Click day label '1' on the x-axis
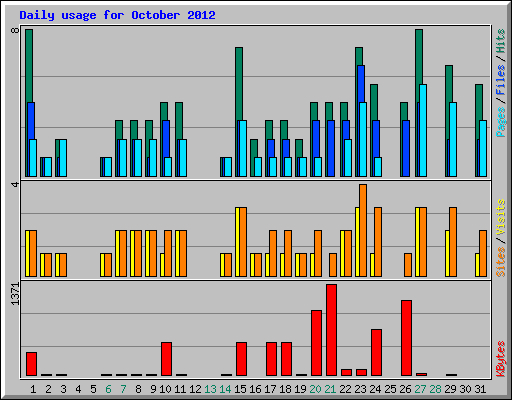 click(x=33, y=389)
